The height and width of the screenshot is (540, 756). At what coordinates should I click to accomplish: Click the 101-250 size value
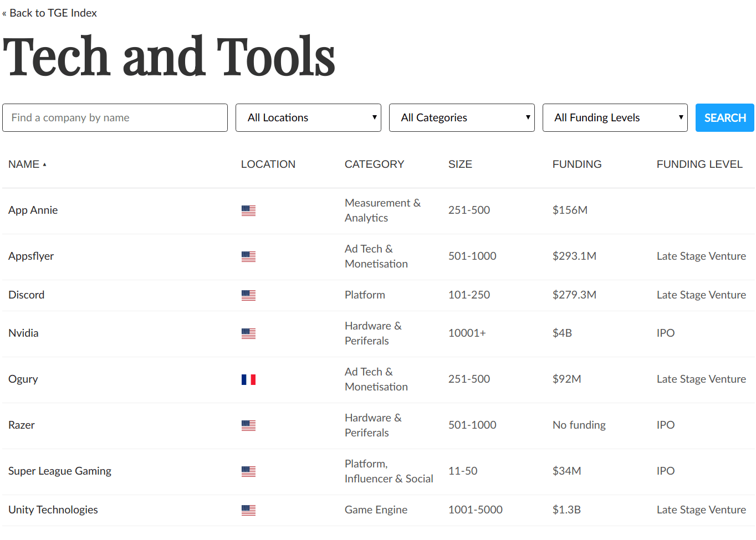[x=469, y=295]
